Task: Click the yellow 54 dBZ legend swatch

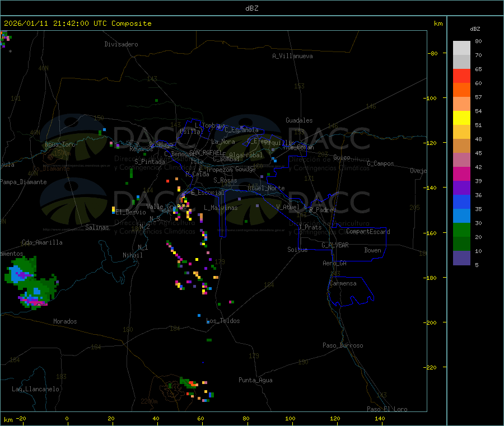Action: (x=461, y=118)
